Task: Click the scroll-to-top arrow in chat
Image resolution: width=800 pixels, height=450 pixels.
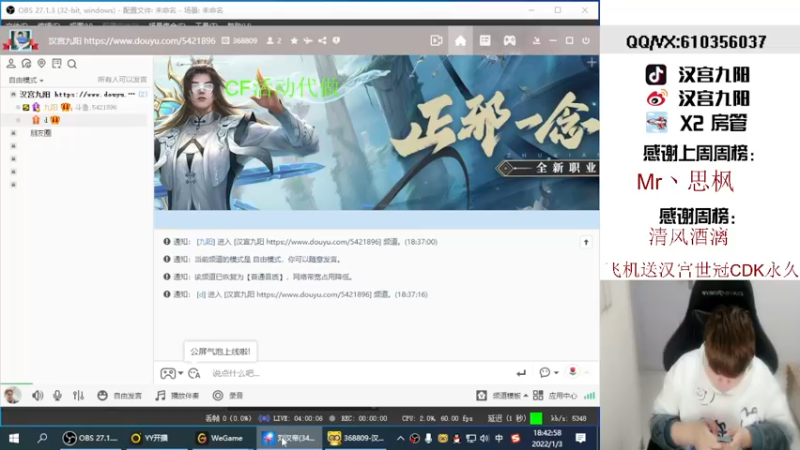Action: [x=586, y=242]
